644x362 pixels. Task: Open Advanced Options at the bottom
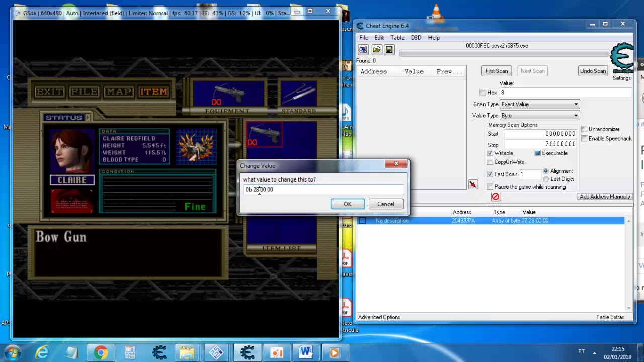pyautogui.click(x=379, y=317)
